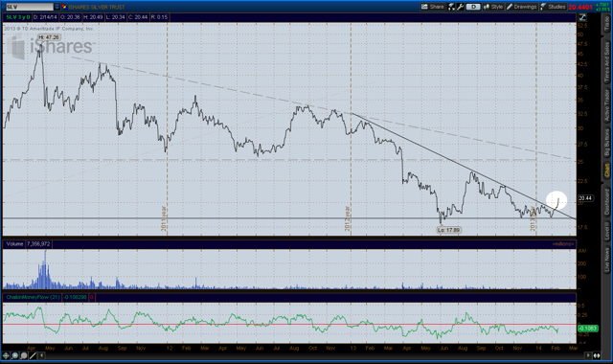The width and height of the screenshot is (613, 364).
Task: Click the red 0 zero-line value
Action: click(92, 298)
